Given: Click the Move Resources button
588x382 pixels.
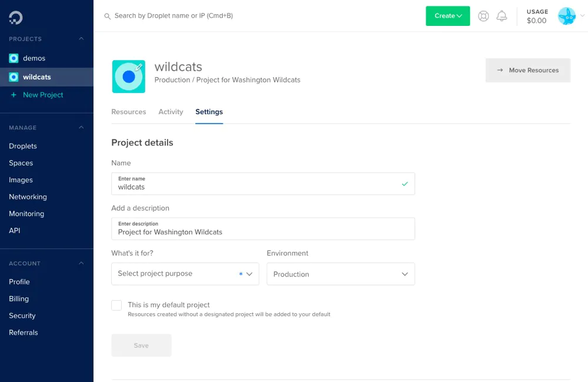Looking at the screenshot, I should click(x=527, y=70).
